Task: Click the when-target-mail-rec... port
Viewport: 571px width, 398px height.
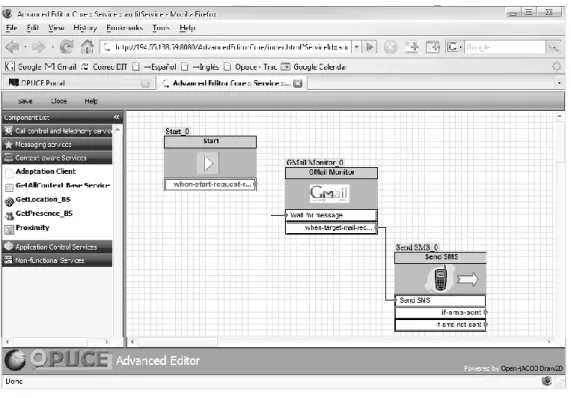Action: [x=331, y=228]
